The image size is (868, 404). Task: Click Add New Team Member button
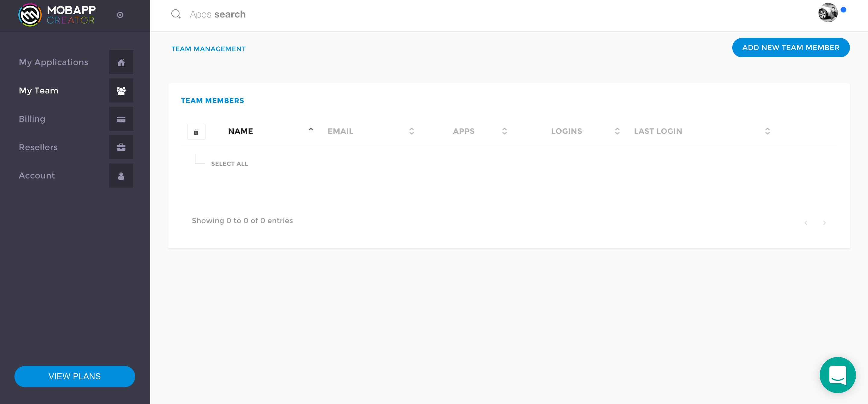point(790,48)
